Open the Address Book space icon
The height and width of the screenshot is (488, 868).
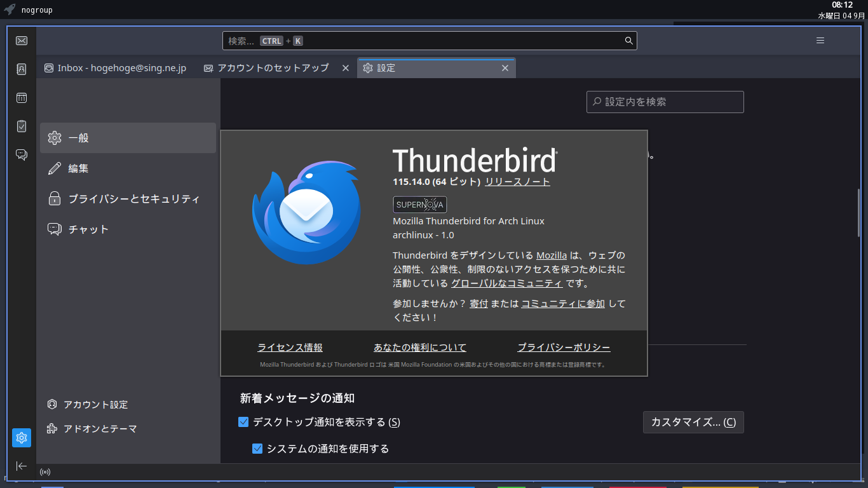(x=22, y=69)
